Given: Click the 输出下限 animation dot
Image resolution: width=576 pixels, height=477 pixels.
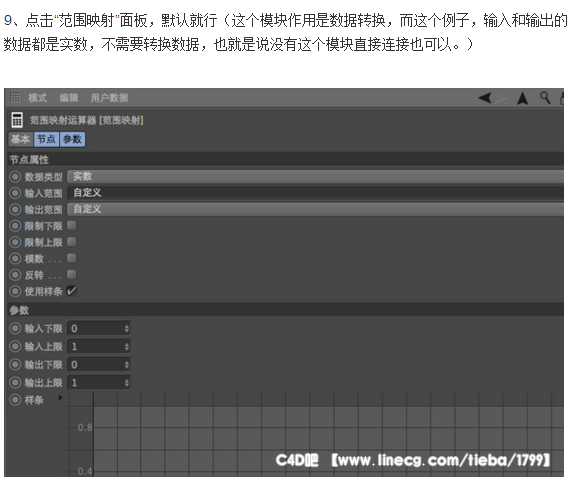Looking at the screenshot, I should 15,365.
